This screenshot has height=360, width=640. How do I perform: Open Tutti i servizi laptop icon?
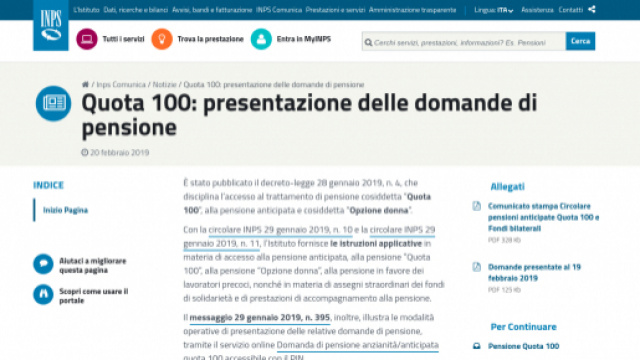[x=87, y=39]
